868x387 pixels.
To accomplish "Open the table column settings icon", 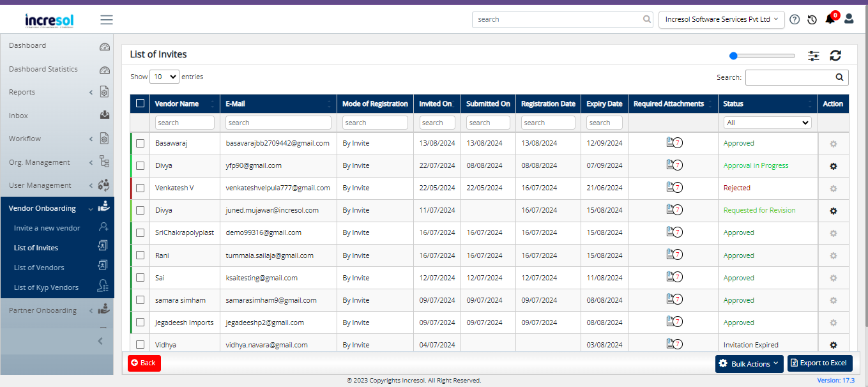I will coord(814,56).
